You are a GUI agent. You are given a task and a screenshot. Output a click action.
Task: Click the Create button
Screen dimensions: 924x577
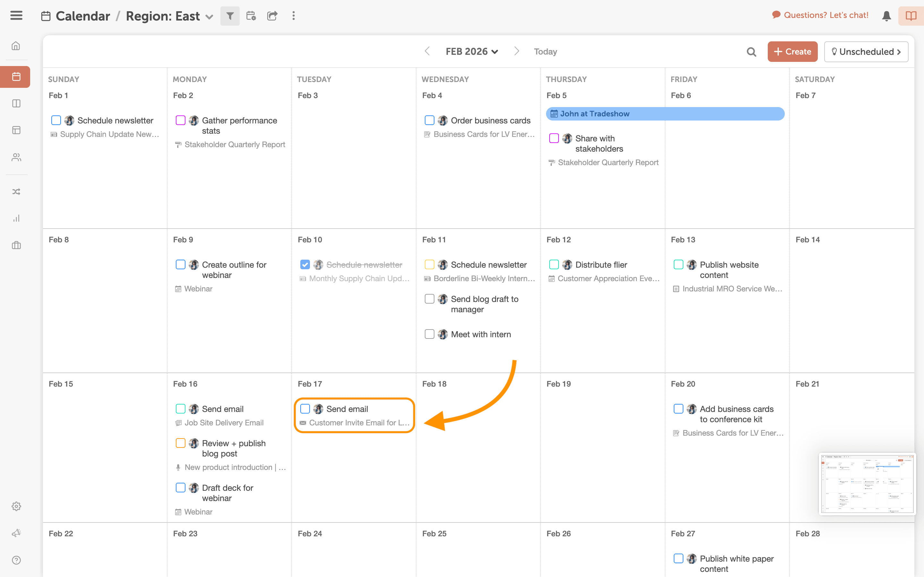792,52
